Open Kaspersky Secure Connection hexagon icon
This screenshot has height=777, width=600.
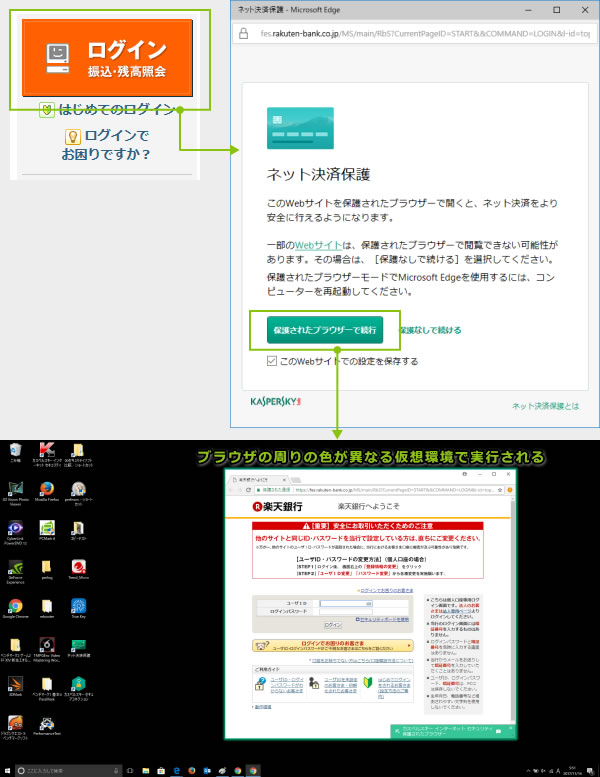pyautogui.click(x=78, y=688)
